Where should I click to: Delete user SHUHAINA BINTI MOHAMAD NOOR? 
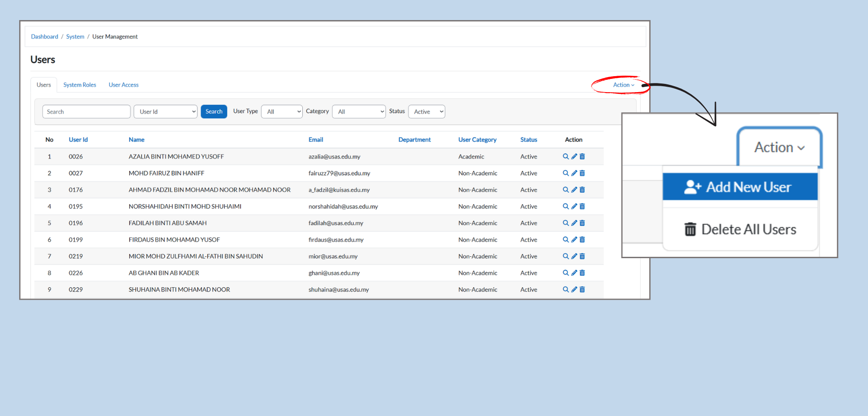pyautogui.click(x=582, y=290)
